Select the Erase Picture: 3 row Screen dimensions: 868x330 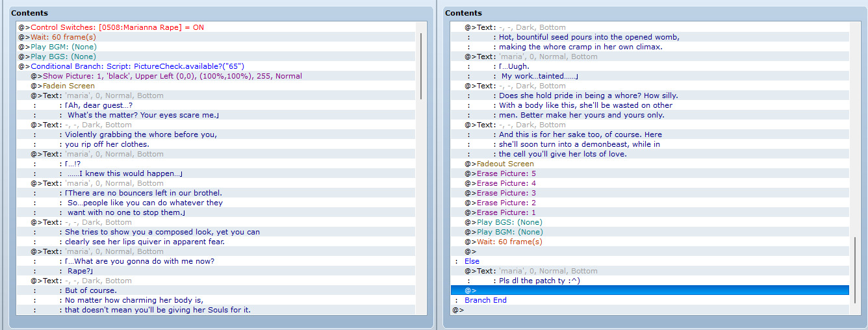[x=650, y=193]
